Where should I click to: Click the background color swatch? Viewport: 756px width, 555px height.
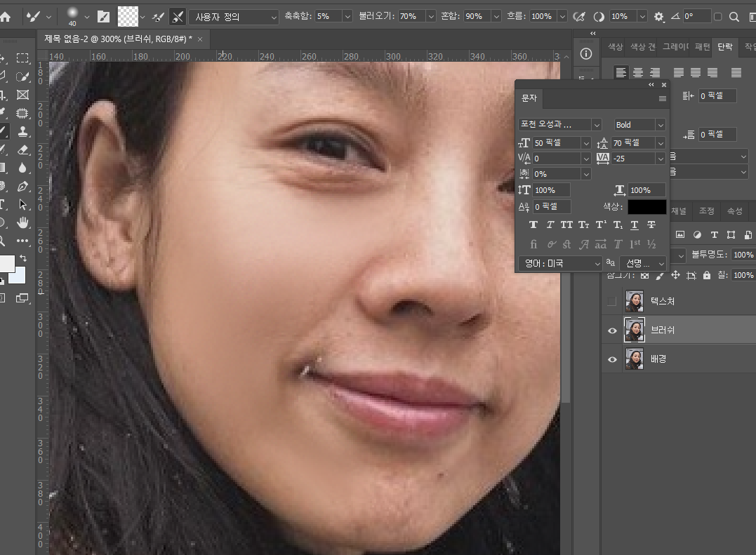point(19,276)
